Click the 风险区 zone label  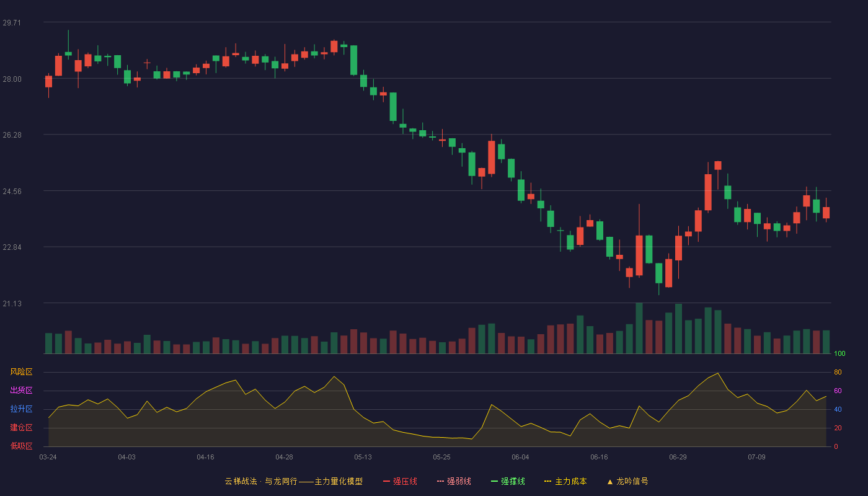tap(21, 372)
